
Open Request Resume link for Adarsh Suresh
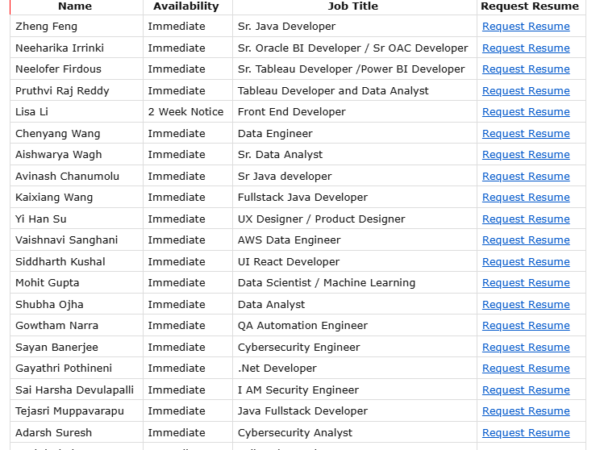526,433
